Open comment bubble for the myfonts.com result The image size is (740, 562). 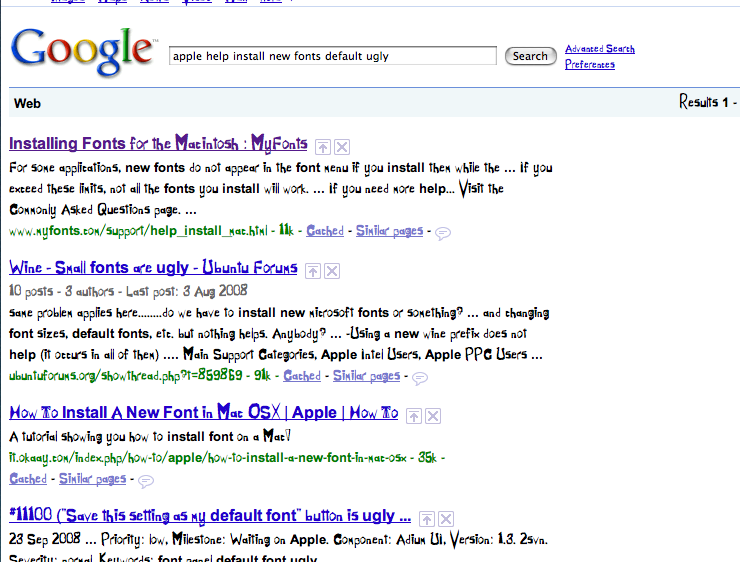(x=443, y=233)
